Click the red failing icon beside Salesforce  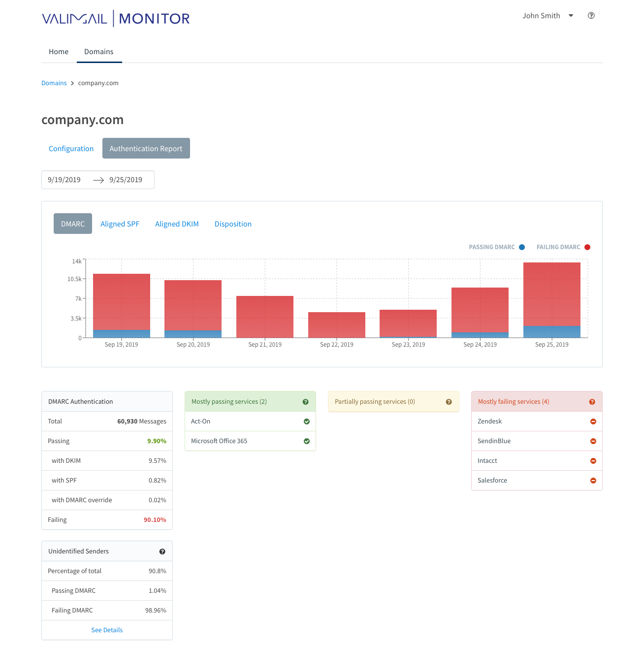(593, 481)
